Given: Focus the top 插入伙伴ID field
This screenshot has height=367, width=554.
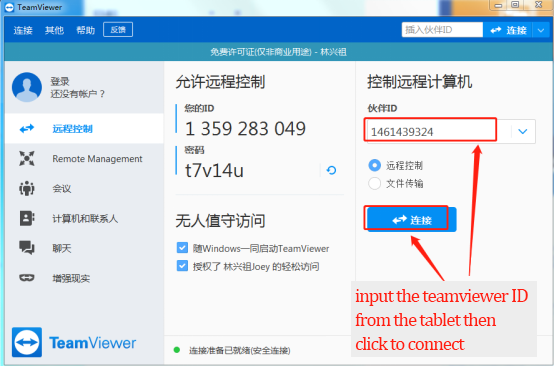Looking at the screenshot, I should pyautogui.click(x=442, y=30).
